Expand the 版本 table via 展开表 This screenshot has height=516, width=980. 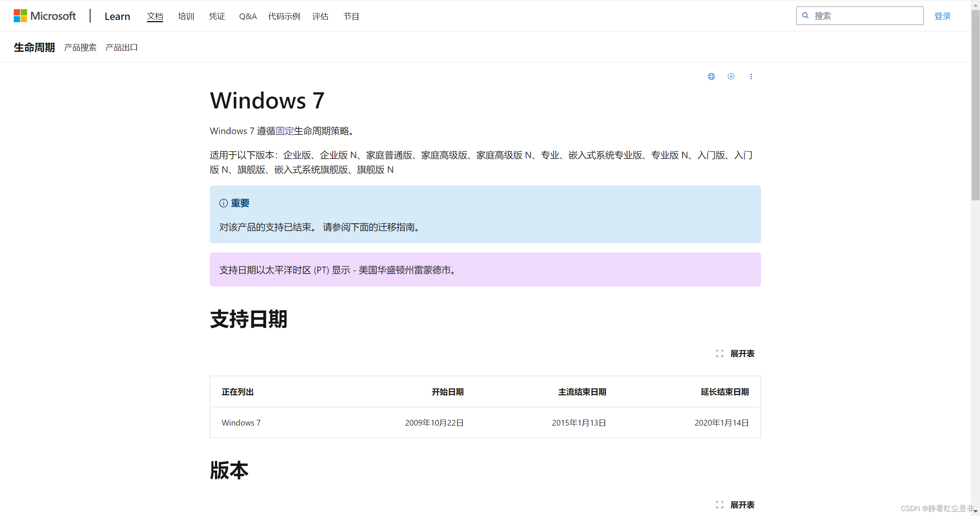pos(742,505)
